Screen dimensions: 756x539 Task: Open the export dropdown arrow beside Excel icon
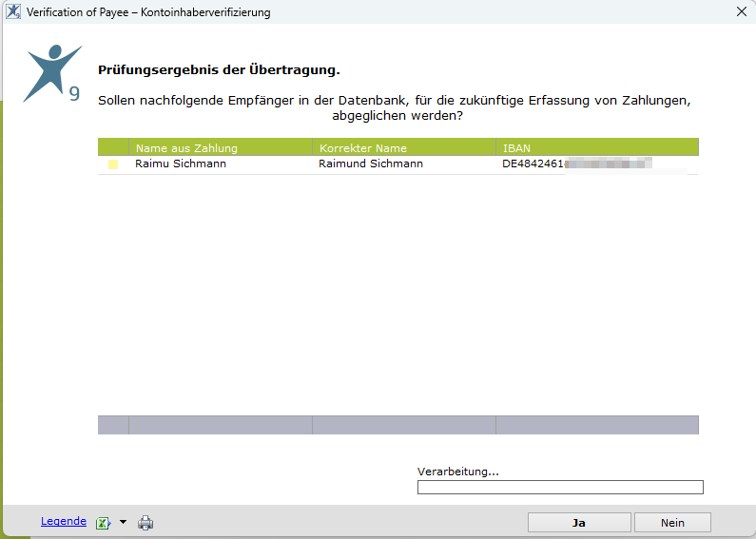(123, 523)
